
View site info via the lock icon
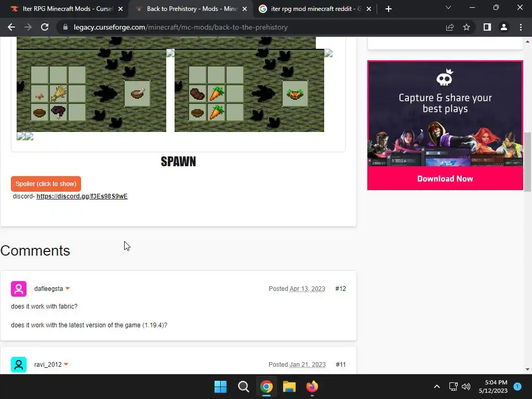[x=65, y=27]
